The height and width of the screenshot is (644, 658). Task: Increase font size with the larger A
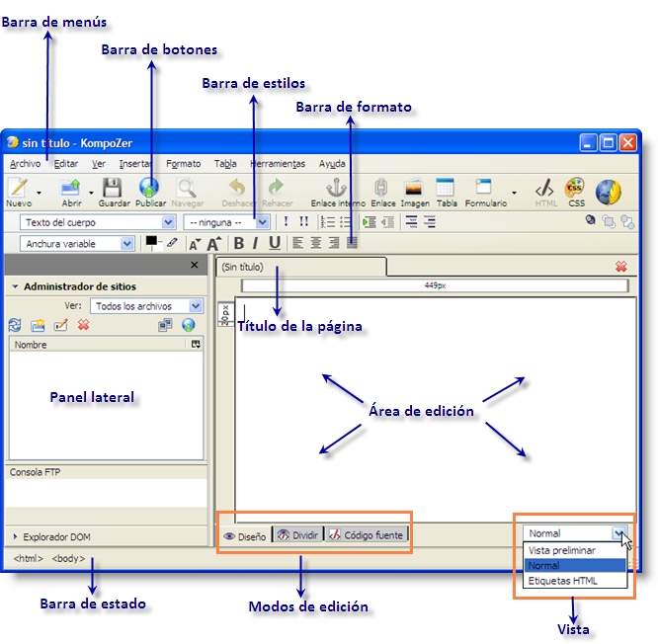point(214,243)
